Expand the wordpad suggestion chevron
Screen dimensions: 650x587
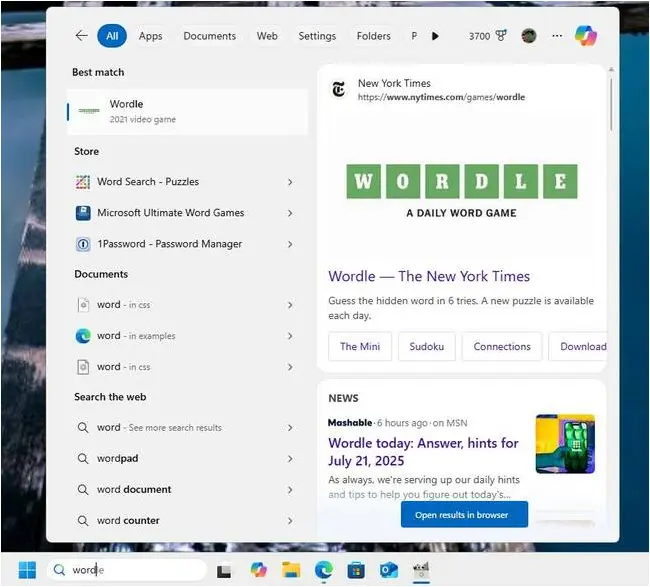click(x=290, y=458)
